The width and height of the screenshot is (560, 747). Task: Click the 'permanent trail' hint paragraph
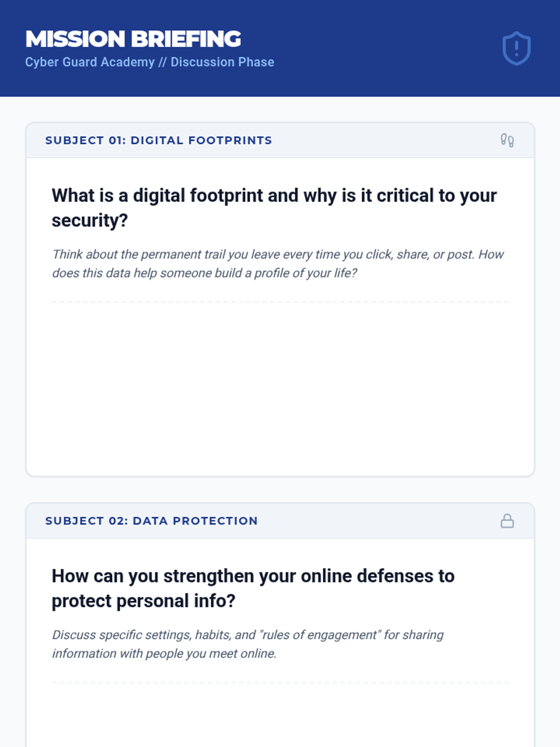(278, 263)
